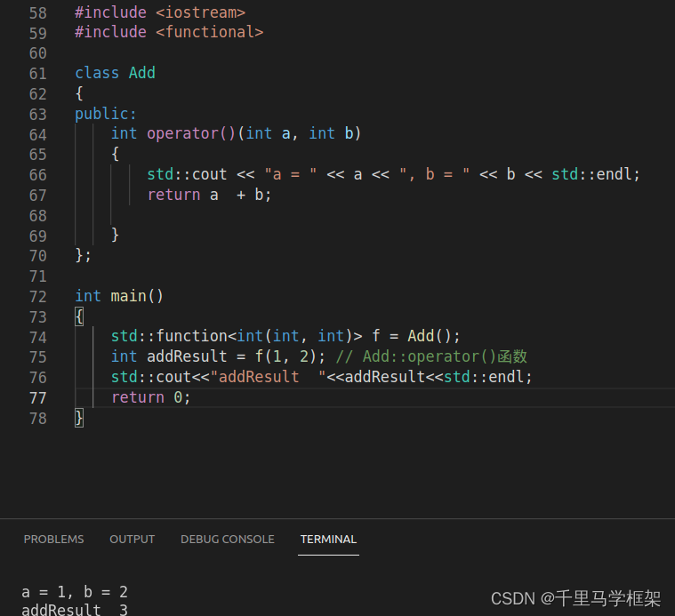Click the '// Add::operator()' comment

431,356
